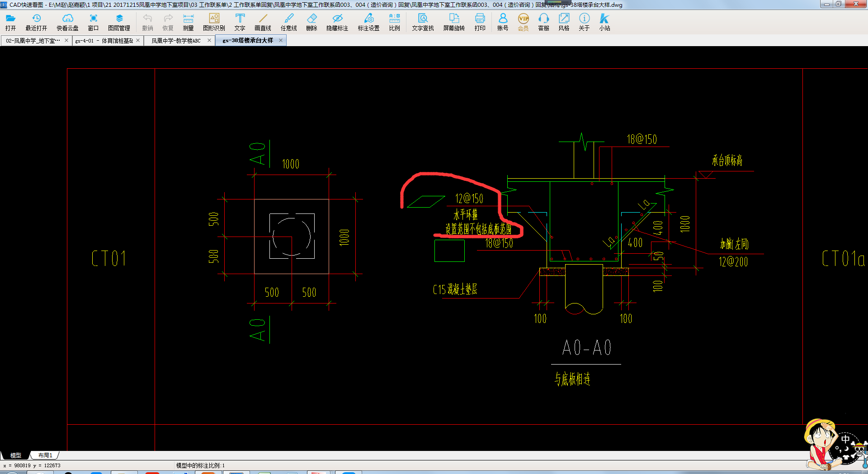Select the 任意线 freehand line tool
868x474 pixels.
pyautogui.click(x=288, y=22)
